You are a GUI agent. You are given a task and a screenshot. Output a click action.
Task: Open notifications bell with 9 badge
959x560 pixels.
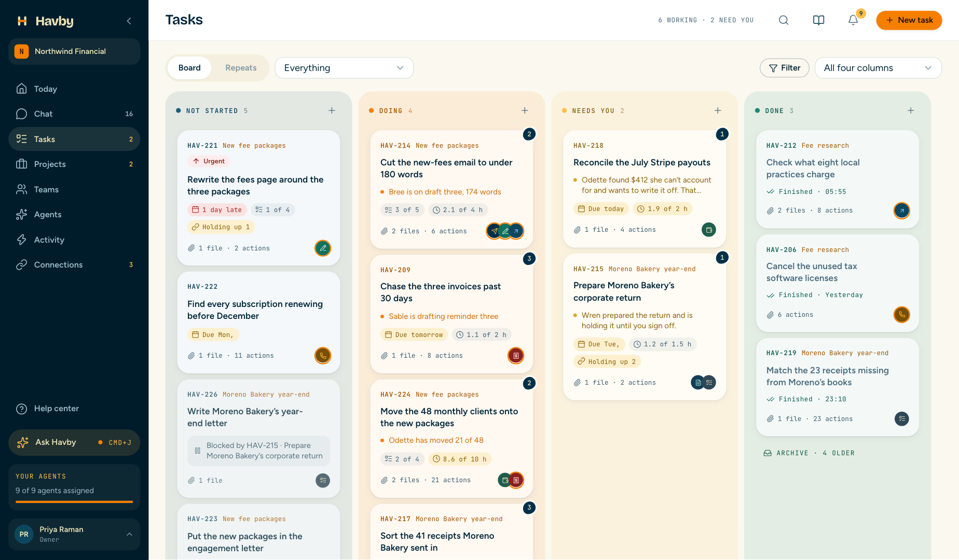pyautogui.click(x=853, y=20)
